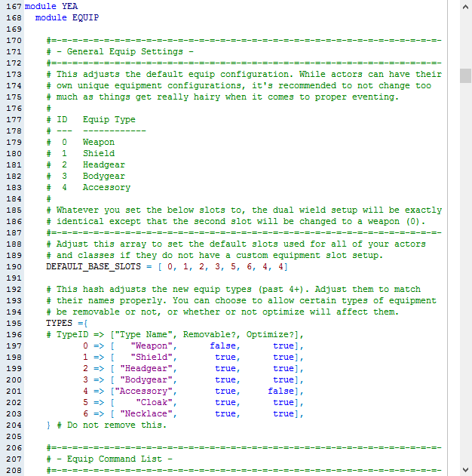Click the DEFAULT_BASE_SLOTS constant name
The width and height of the screenshot is (472, 476).
click(x=93, y=266)
